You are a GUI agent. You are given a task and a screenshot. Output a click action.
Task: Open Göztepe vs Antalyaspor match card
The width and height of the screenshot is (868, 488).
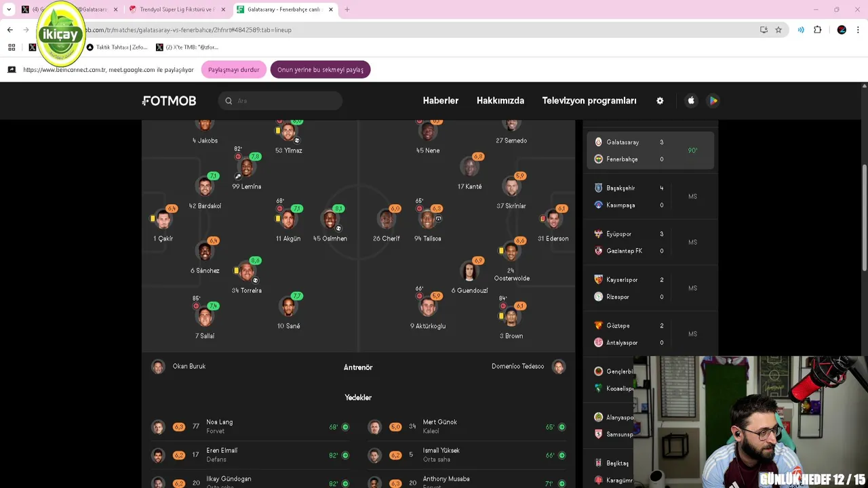click(x=650, y=334)
